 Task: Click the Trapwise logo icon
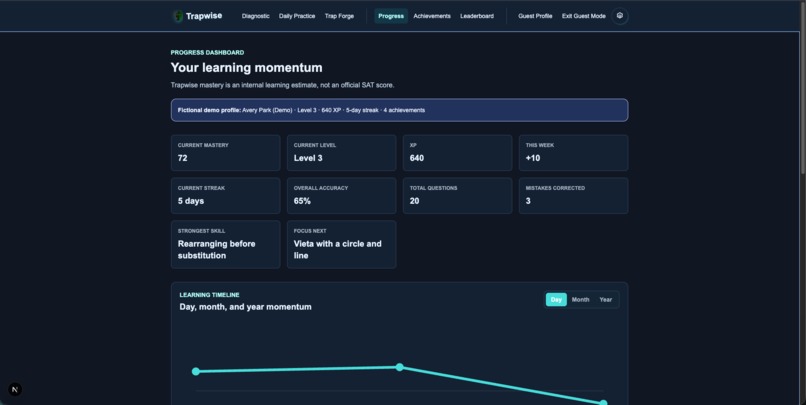(x=178, y=16)
